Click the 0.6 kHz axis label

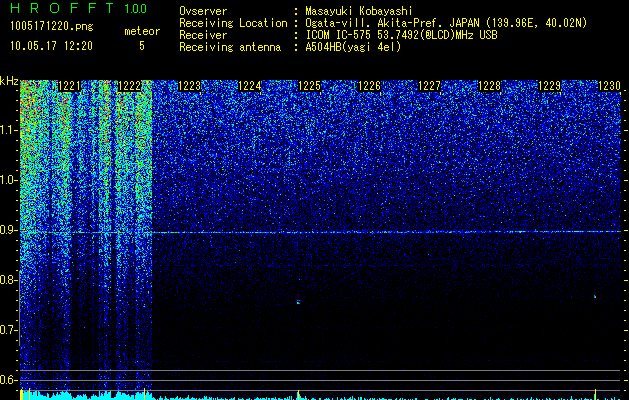pyautogui.click(x=9, y=380)
